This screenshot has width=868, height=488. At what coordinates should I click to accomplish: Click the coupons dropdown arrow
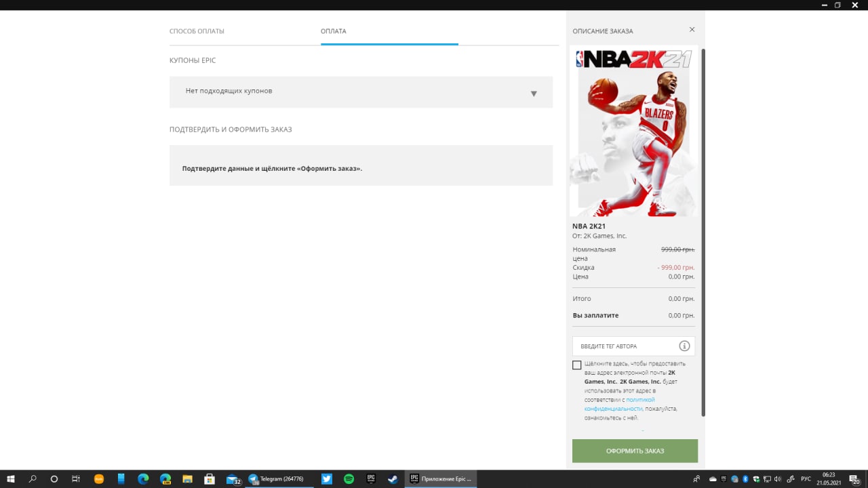point(534,94)
